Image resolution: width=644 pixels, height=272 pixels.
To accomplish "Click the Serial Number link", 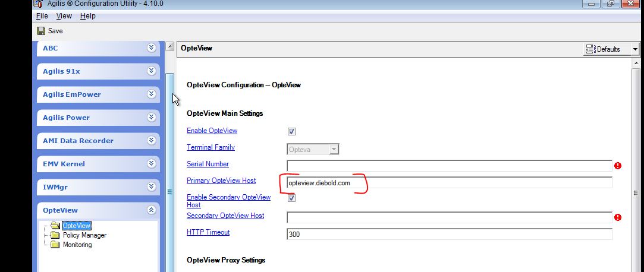I will click(208, 164).
